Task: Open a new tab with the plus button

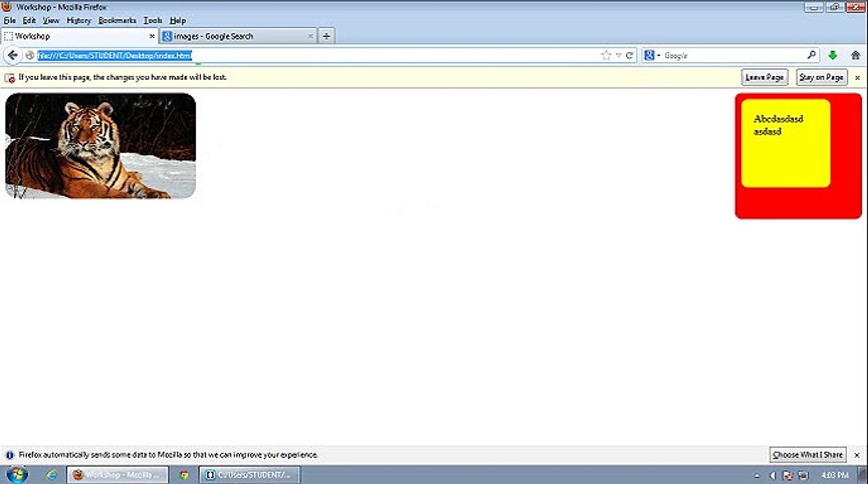Action: click(326, 36)
